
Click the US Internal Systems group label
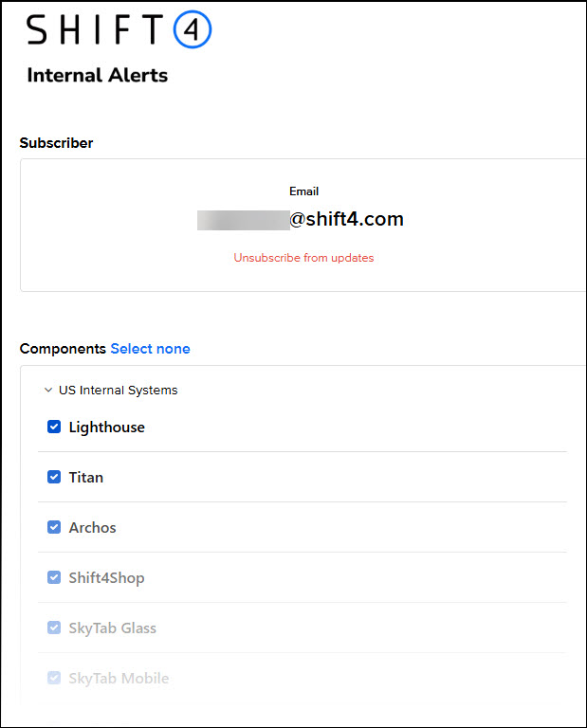pos(118,391)
